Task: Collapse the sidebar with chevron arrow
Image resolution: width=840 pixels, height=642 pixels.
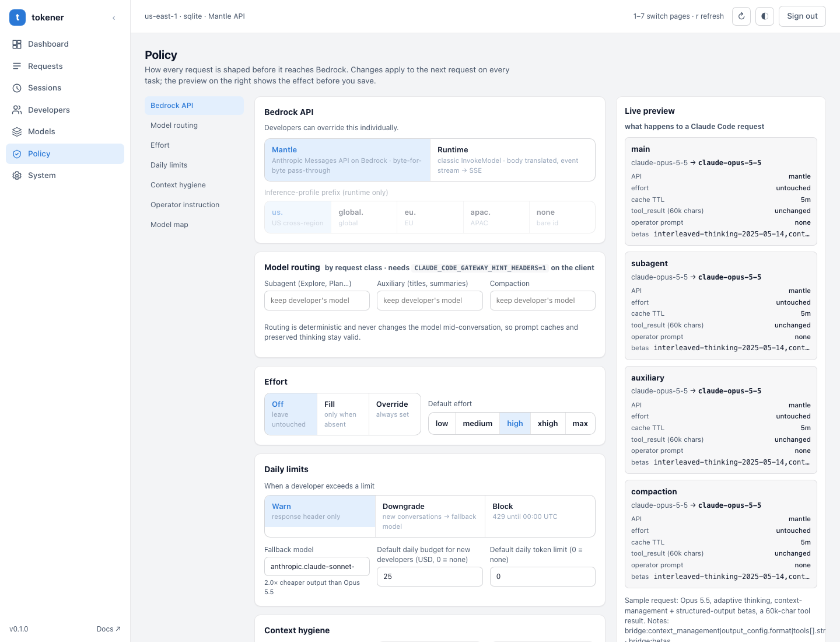Action: pos(114,18)
